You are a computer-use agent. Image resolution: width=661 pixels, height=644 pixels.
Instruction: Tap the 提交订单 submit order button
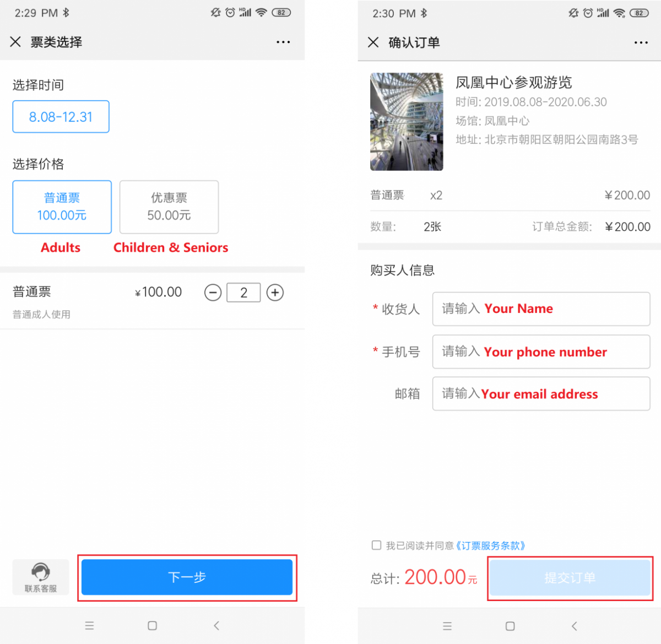(x=570, y=578)
